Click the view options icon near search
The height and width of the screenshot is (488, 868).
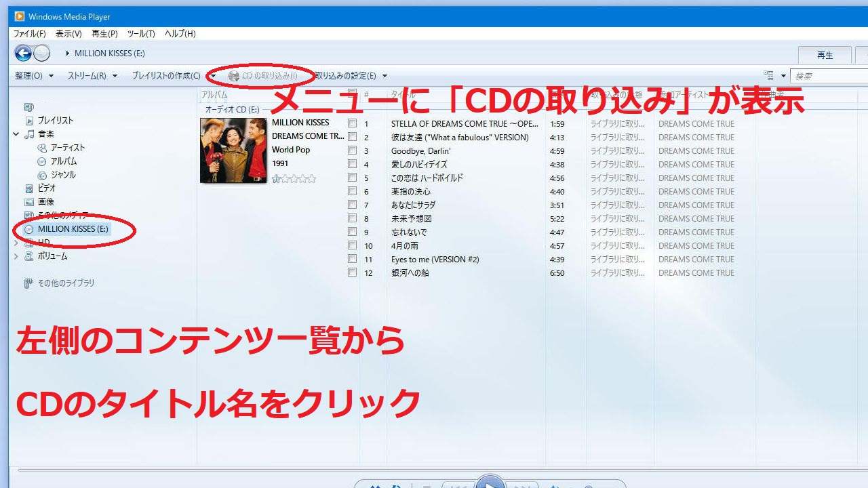[768, 76]
